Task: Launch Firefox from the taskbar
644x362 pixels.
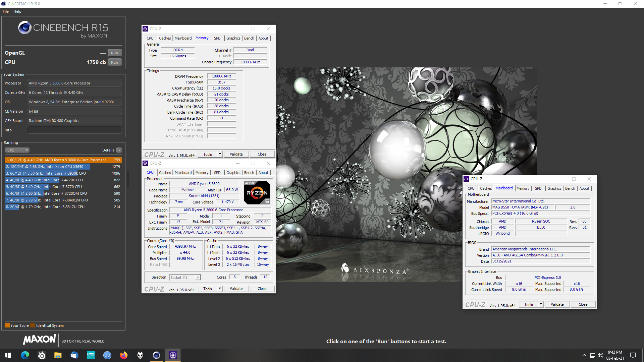Action: point(124,355)
